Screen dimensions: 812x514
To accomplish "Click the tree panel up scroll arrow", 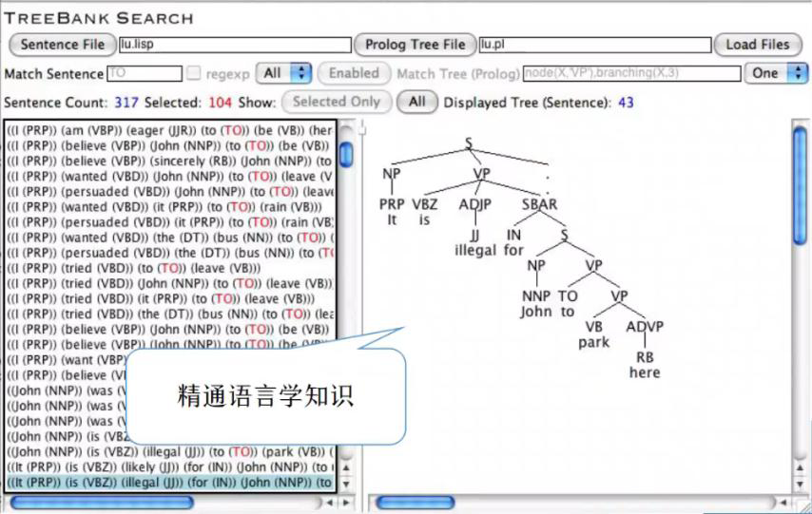I will click(800, 468).
